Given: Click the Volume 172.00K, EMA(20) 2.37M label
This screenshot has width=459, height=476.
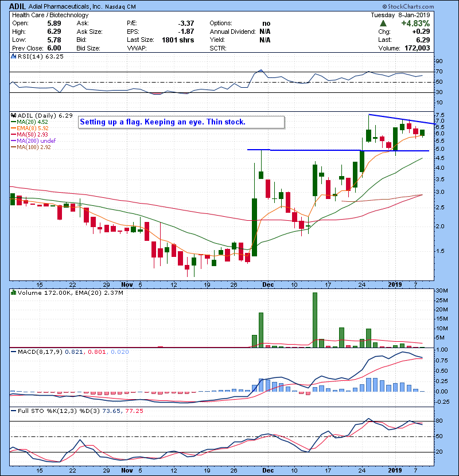Looking at the screenshot, I should 71,293.
